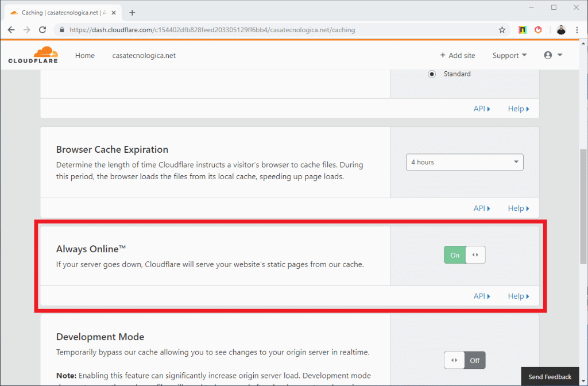
Task: Click the Cloudflare logo
Action: pyautogui.click(x=33, y=54)
